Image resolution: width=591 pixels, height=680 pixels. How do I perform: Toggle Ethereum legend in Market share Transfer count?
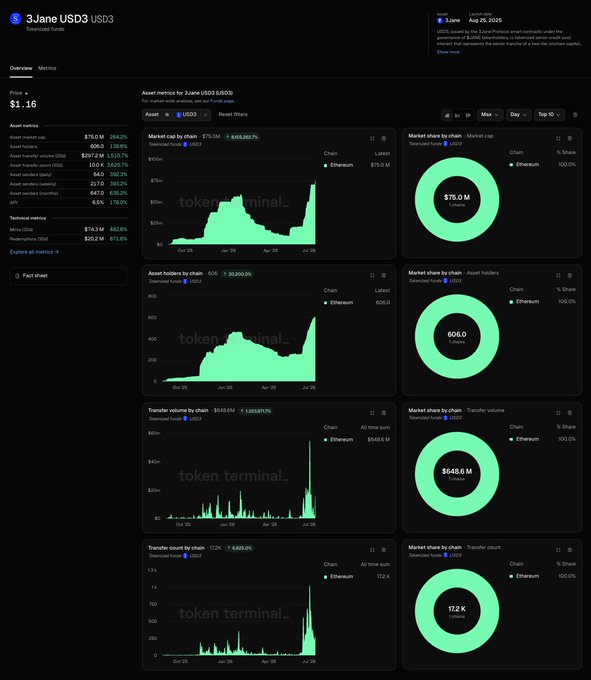point(524,576)
